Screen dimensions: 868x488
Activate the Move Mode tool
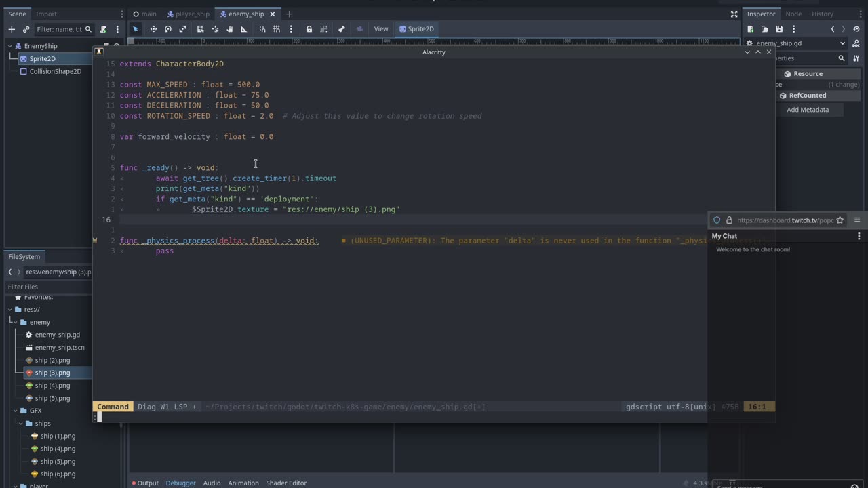pos(153,29)
